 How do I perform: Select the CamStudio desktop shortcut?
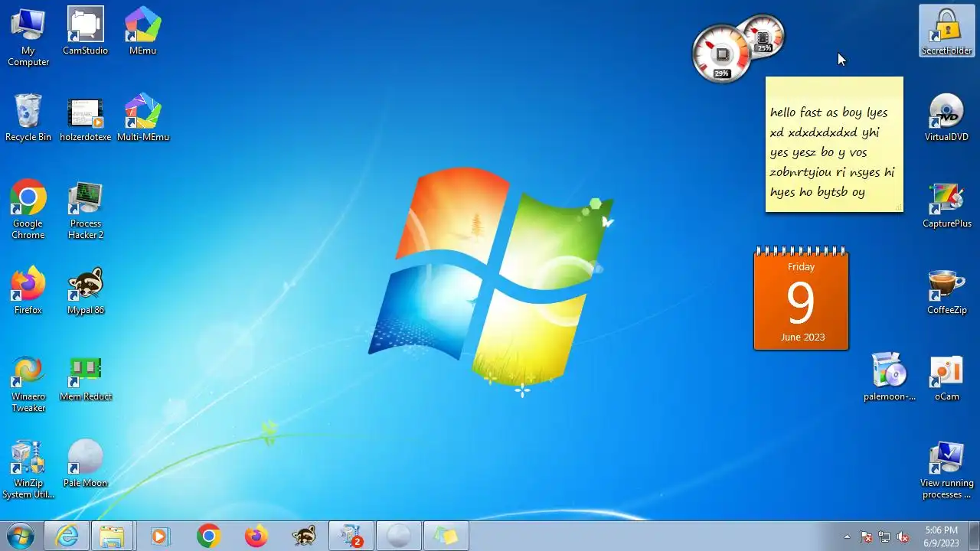pyautogui.click(x=85, y=31)
